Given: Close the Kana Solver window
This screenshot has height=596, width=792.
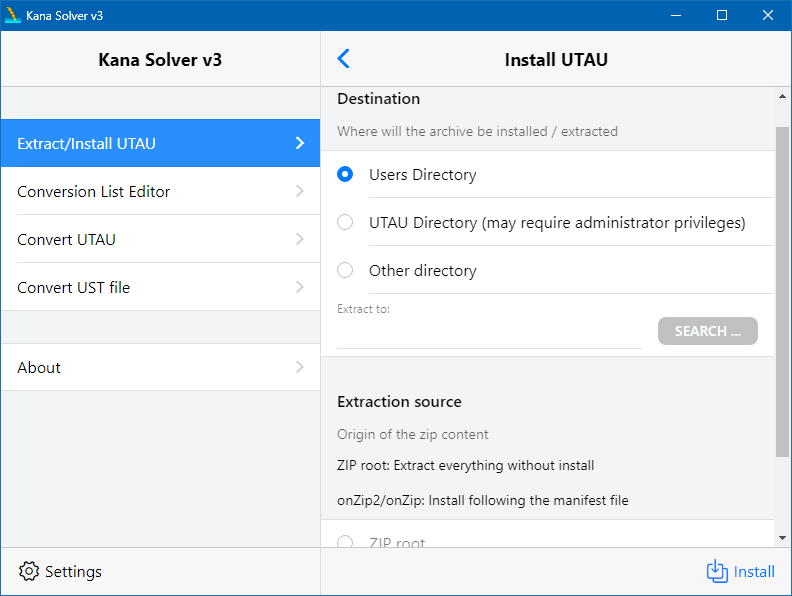Looking at the screenshot, I should (768, 15).
